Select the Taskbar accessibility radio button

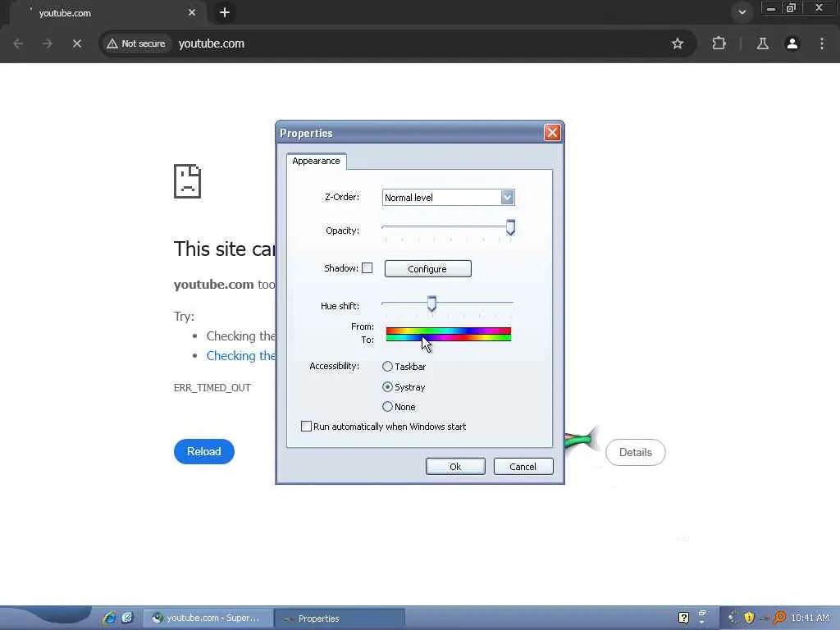coord(387,367)
